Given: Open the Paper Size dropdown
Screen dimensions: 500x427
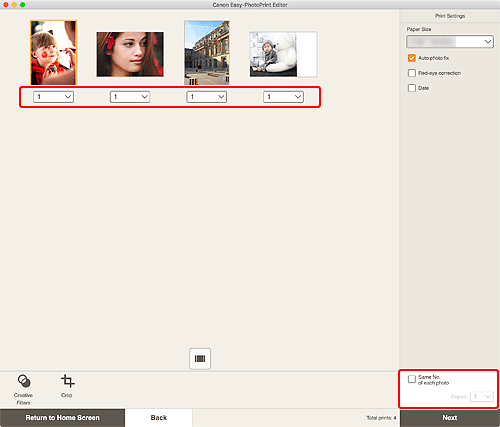Looking at the screenshot, I should click(x=450, y=42).
